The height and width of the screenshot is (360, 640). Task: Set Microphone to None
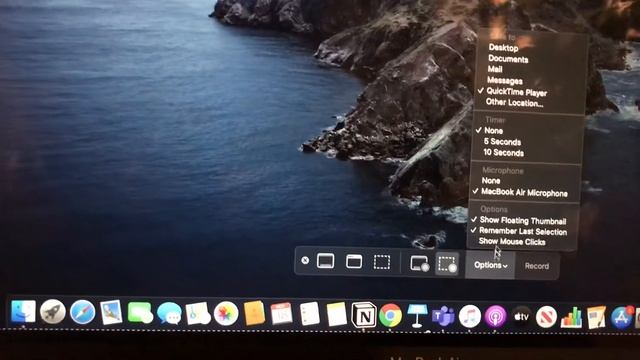(x=491, y=180)
